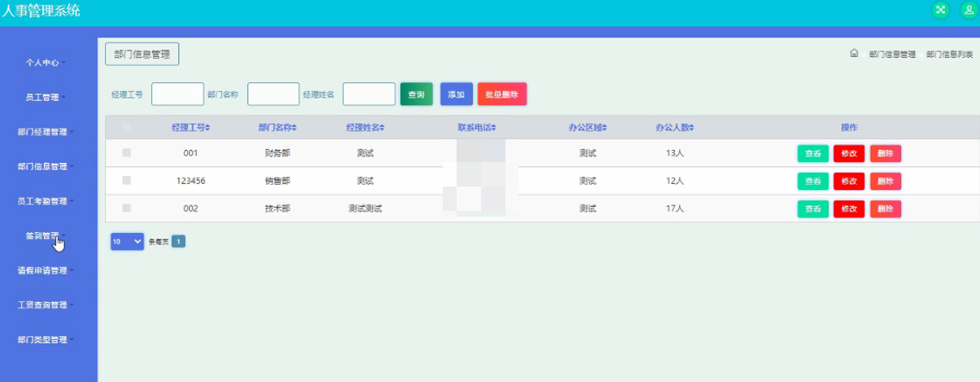This screenshot has width=980, height=382.
Task: Click the red 批量删除 button
Action: point(502,94)
